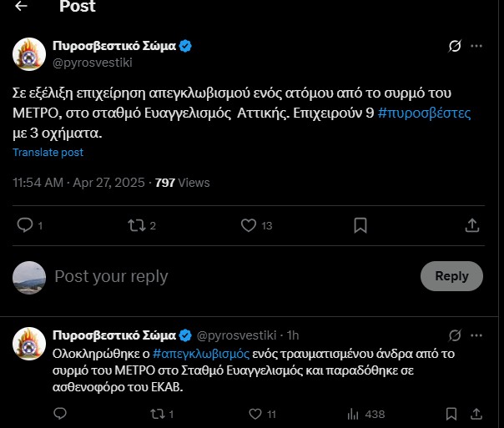Open Πυροσβεστικό Σώμα profile avatar on main post
This screenshot has height=428, width=504.
28,54
